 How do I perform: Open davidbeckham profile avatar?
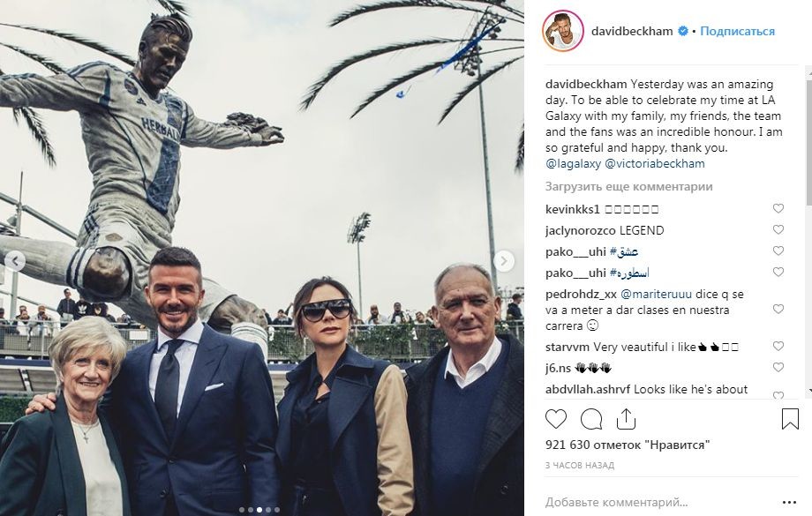tap(563, 31)
